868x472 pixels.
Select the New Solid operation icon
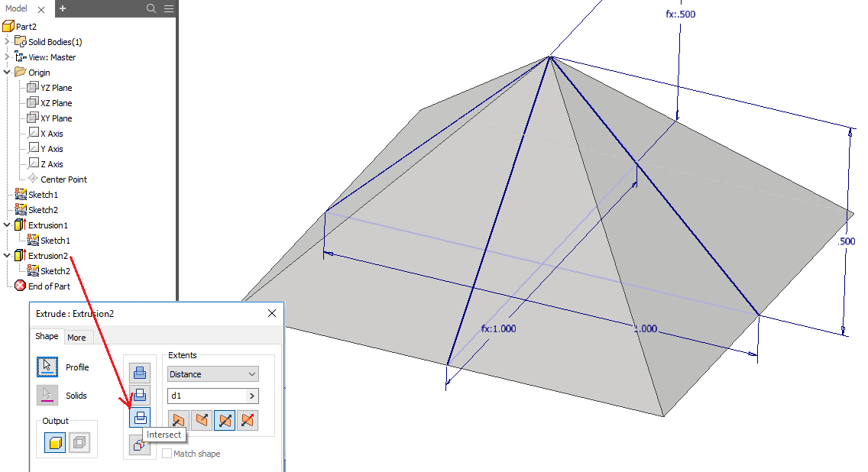pos(140,445)
